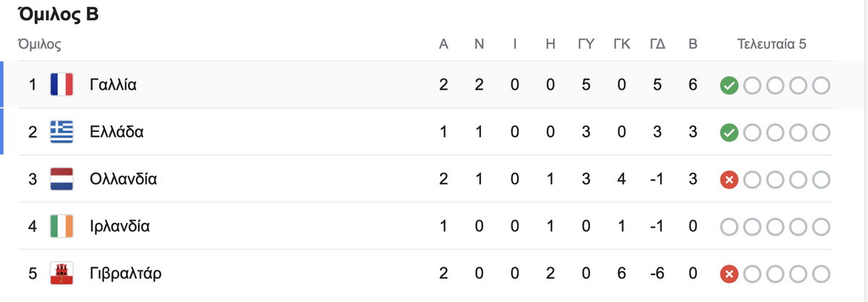Click Netherlands' red loss icon
Image resolution: width=868 pixels, height=302 pixels.
[728, 180]
